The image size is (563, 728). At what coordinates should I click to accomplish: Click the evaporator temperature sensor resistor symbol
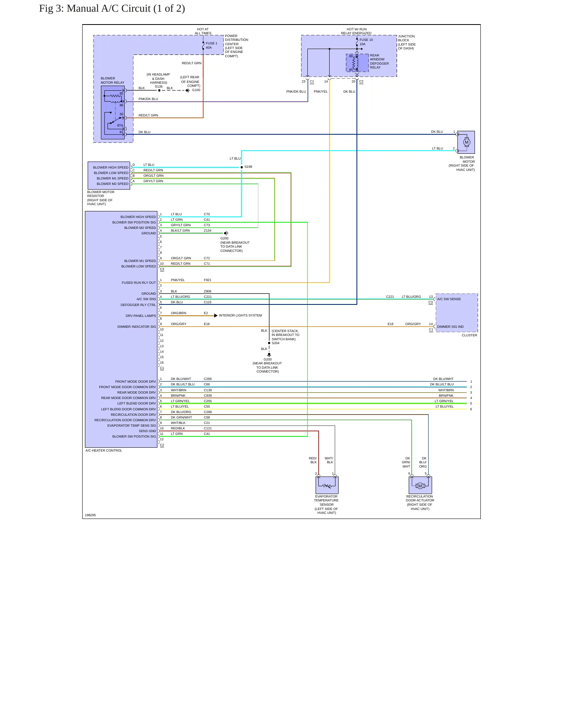click(327, 486)
